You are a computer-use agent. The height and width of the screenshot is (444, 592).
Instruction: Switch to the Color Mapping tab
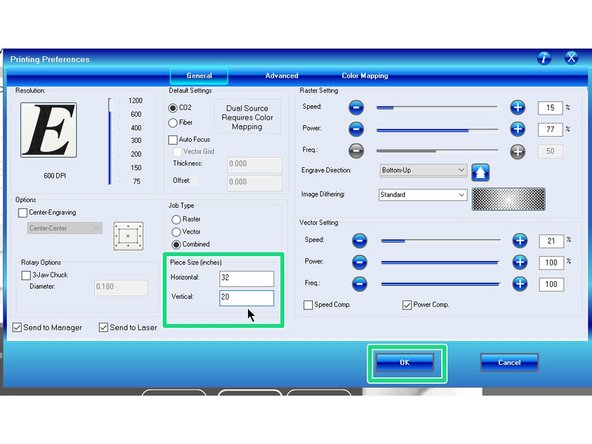(x=365, y=76)
